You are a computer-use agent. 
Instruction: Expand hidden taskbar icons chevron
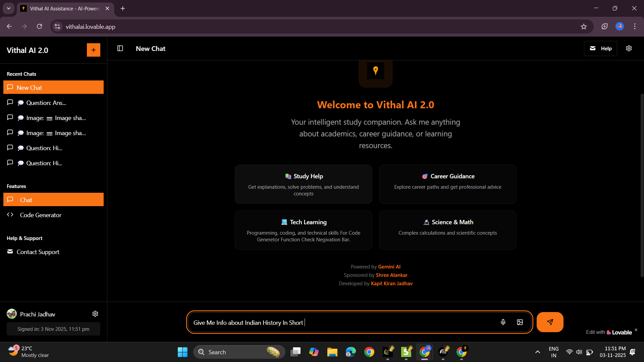click(537, 352)
